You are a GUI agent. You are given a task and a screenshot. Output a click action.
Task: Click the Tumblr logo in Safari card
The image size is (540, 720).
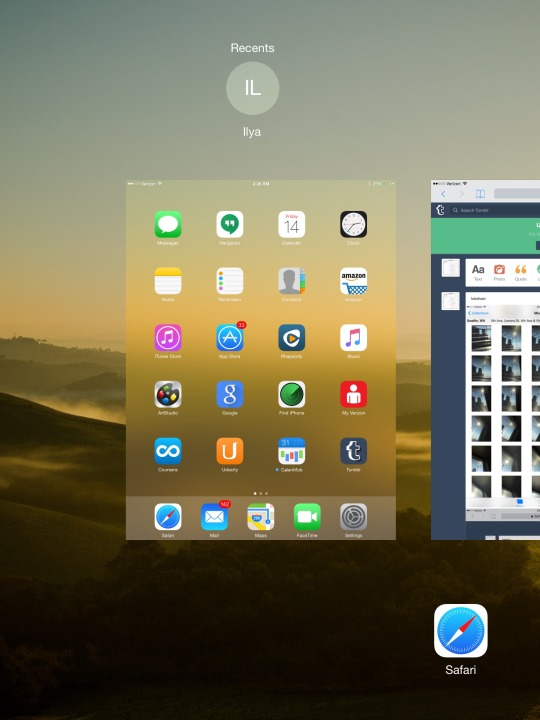440,210
